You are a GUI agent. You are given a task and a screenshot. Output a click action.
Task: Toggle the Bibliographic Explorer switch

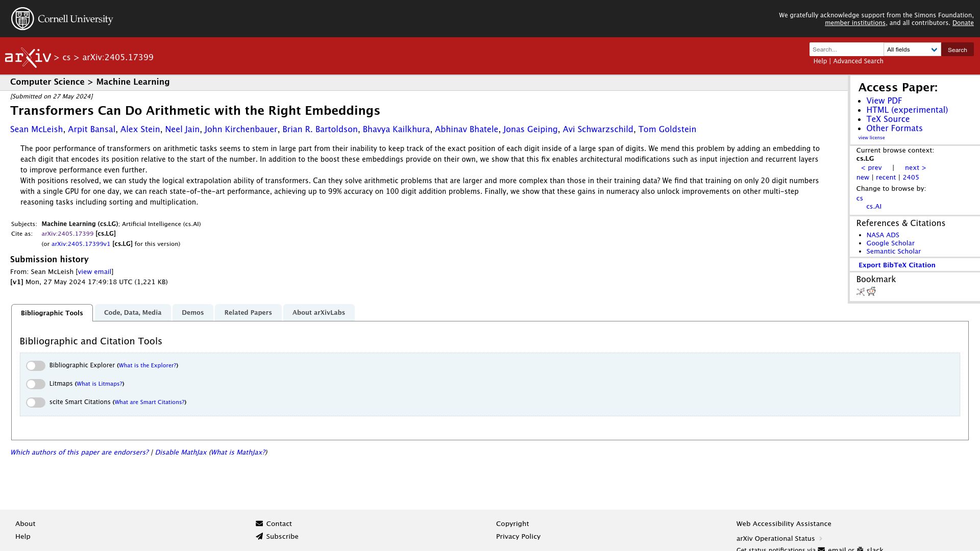36,366
